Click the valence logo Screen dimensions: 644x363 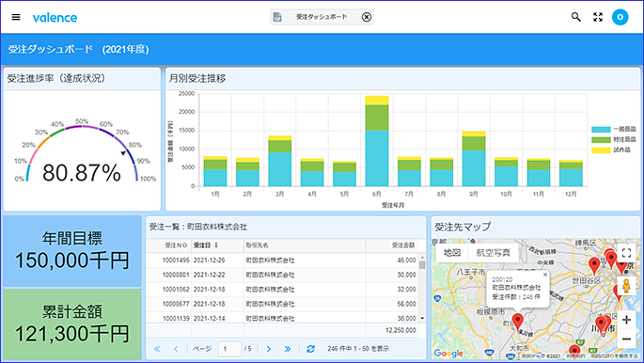point(55,17)
